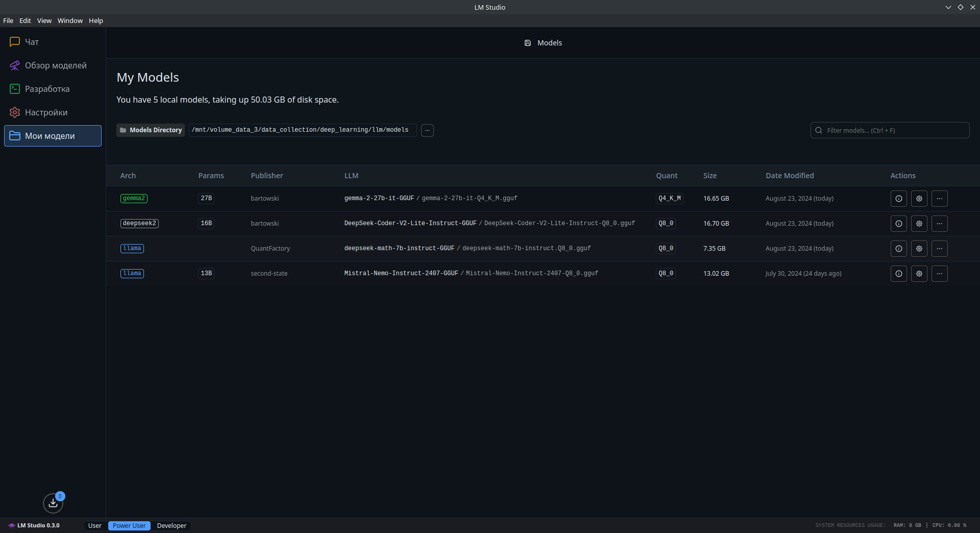Show info for DeepSeek-Coder-V2-Lite model
The width and height of the screenshot is (980, 533).
898,224
